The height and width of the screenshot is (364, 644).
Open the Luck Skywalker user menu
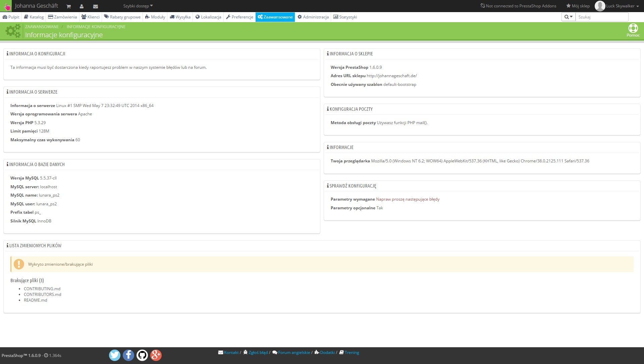click(622, 6)
